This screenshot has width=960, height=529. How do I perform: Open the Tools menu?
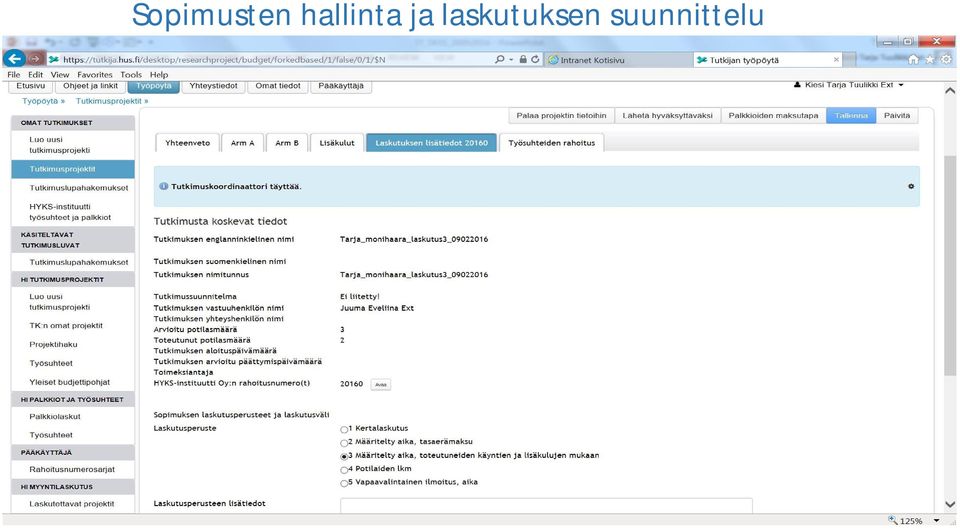pyautogui.click(x=131, y=74)
